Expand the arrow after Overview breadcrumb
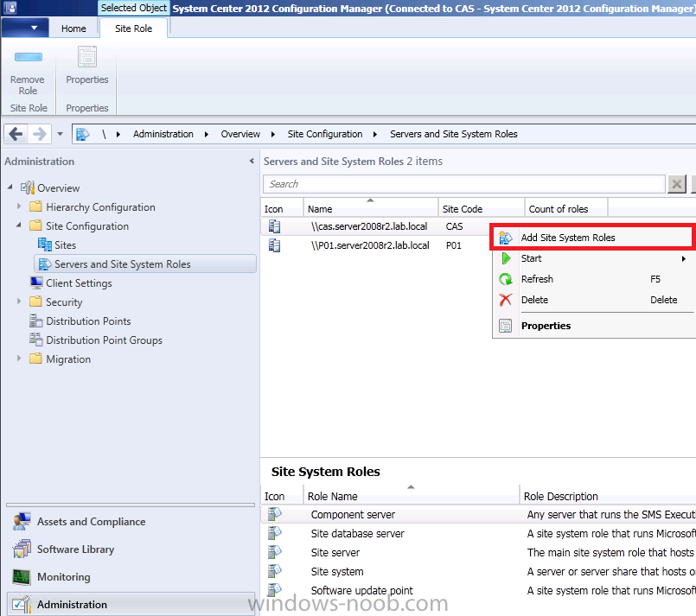The width and height of the screenshot is (696, 616). tap(273, 135)
